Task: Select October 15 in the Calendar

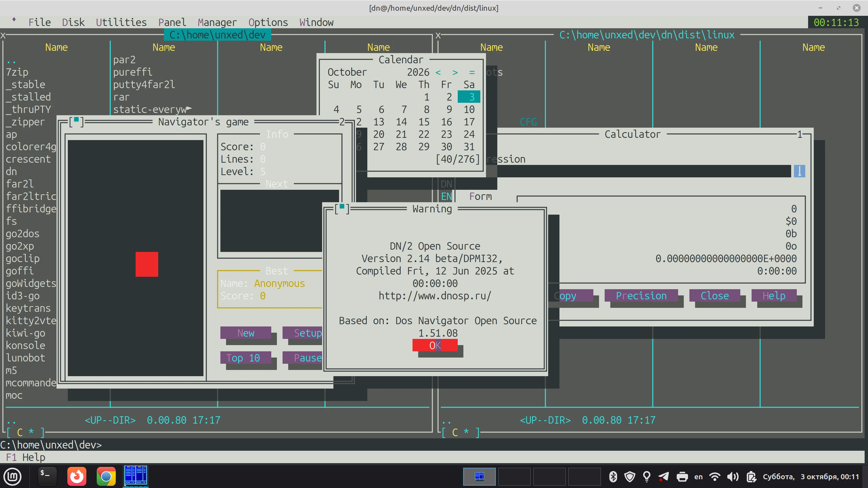Action: coord(424,122)
